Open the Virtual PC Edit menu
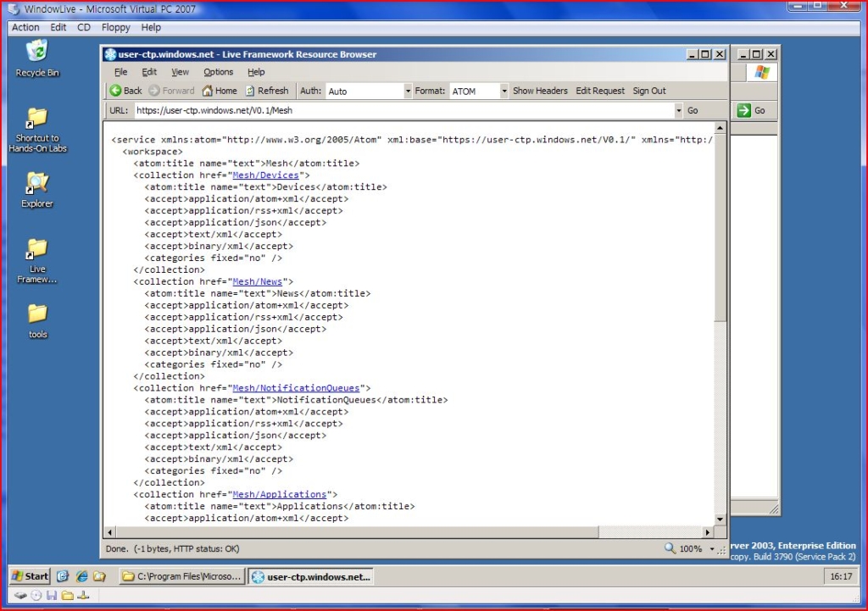This screenshot has height=611, width=868. pos(58,27)
